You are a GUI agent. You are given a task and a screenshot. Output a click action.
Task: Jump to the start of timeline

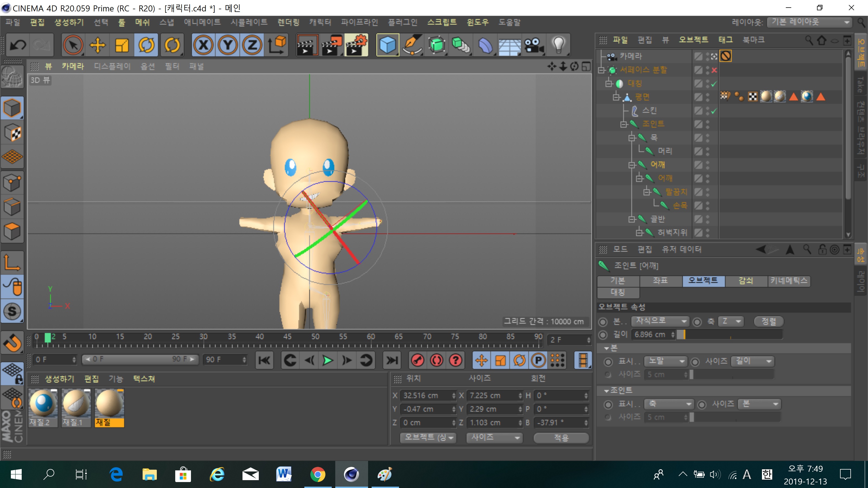[x=264, y=360]
